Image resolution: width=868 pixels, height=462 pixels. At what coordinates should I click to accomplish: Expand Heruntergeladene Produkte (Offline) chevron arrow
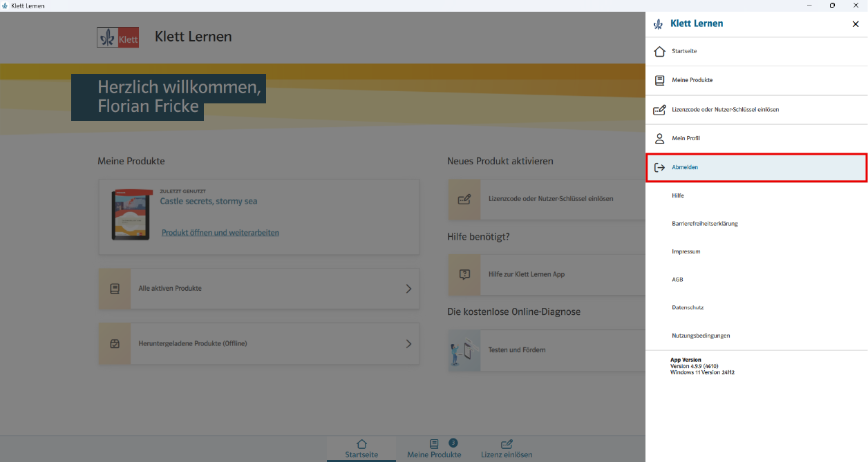coord(408,343)
